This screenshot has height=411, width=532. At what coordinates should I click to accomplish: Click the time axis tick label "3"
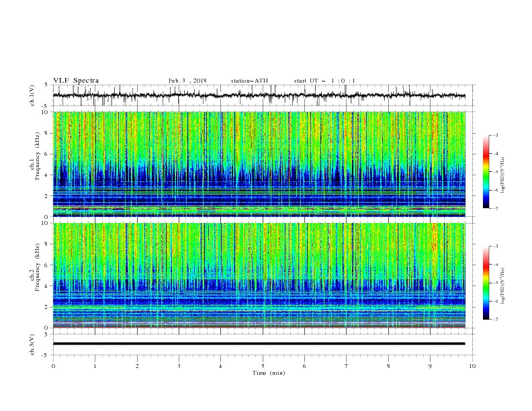(179, 366)
